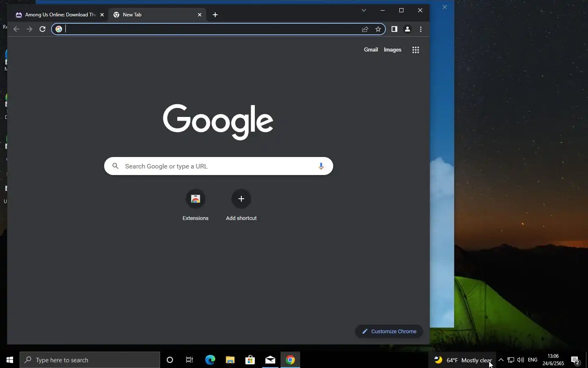
Task: Close the New Tab tab
Action: tap(200, 15)
